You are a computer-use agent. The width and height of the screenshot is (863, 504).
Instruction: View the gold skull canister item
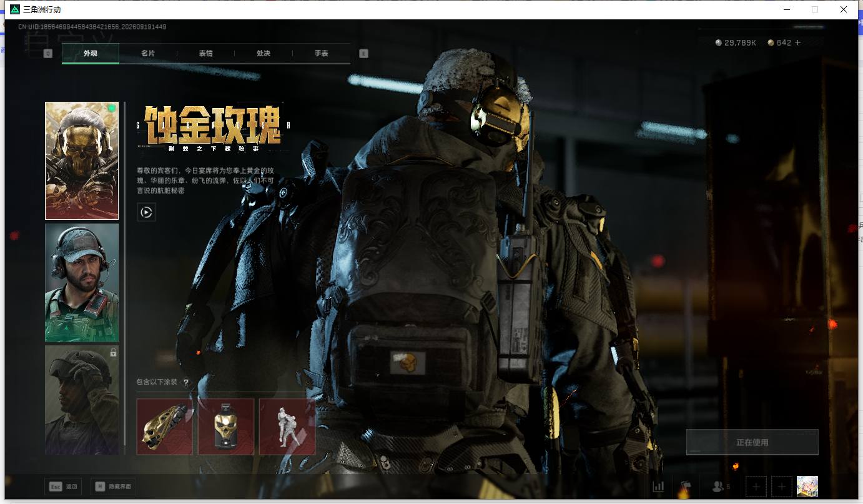pos(226,427)
